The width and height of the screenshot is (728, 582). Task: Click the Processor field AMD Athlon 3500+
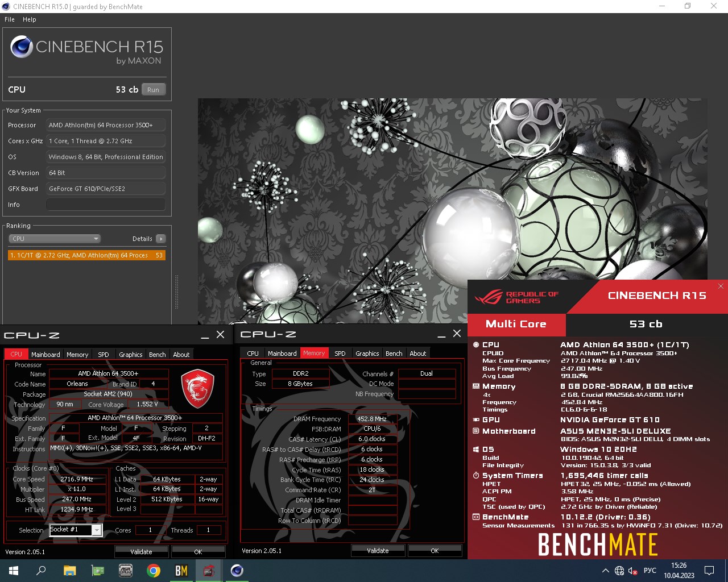106,125
